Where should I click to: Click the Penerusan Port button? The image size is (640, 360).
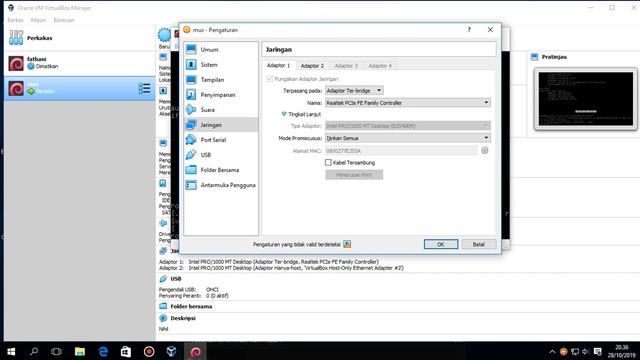tap(354, 175)
